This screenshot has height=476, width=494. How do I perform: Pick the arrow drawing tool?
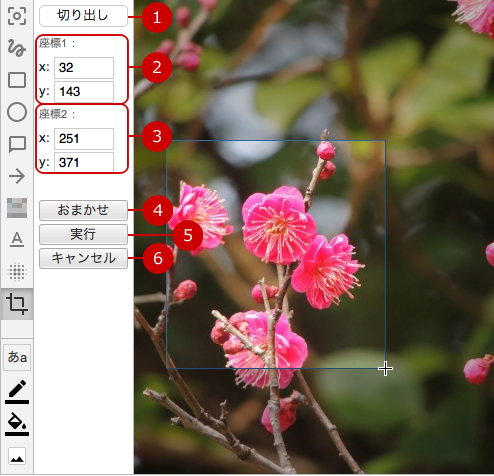tap(17, 176)
